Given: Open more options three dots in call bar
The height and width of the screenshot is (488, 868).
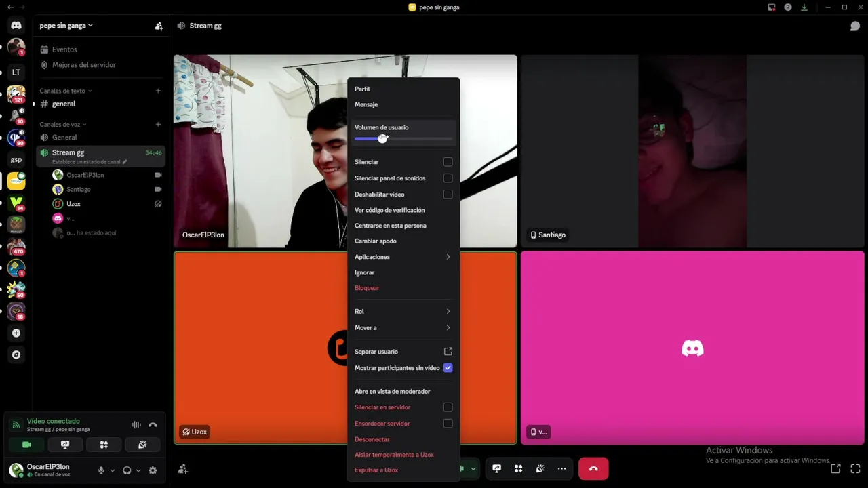Looking at the screenshot, I should tap(561, 468).
